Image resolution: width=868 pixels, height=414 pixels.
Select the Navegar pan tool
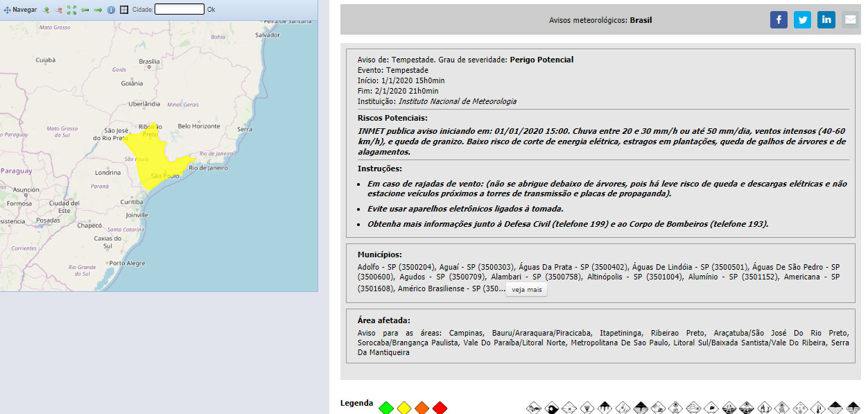21,10
